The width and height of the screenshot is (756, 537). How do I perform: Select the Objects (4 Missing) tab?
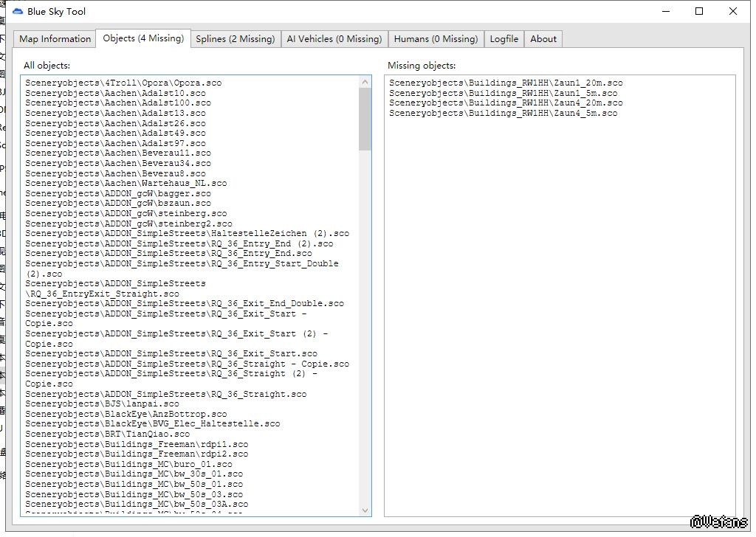pyautogui.click(x=143, y=38)
